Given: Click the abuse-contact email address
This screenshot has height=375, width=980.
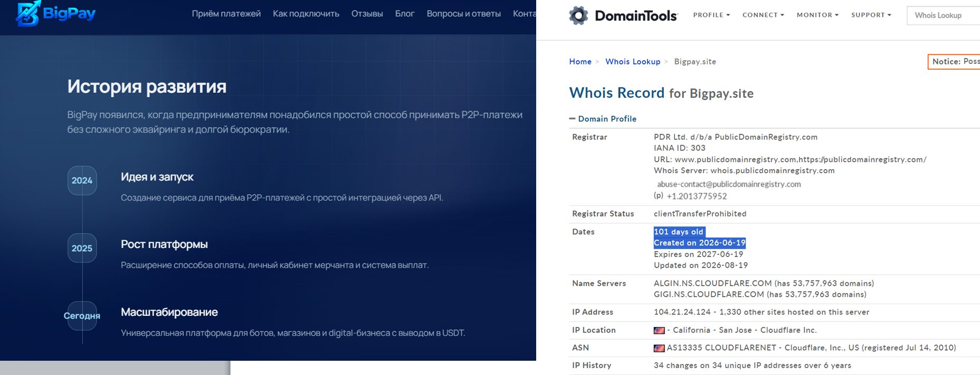Looking at the screenshot, I should click(729, 184).
